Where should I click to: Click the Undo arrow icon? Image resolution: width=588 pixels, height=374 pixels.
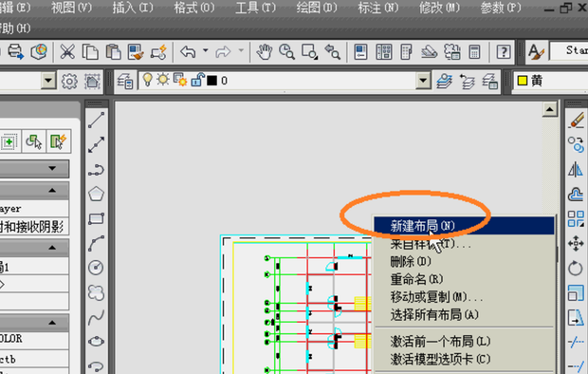[x=188, y=52]
